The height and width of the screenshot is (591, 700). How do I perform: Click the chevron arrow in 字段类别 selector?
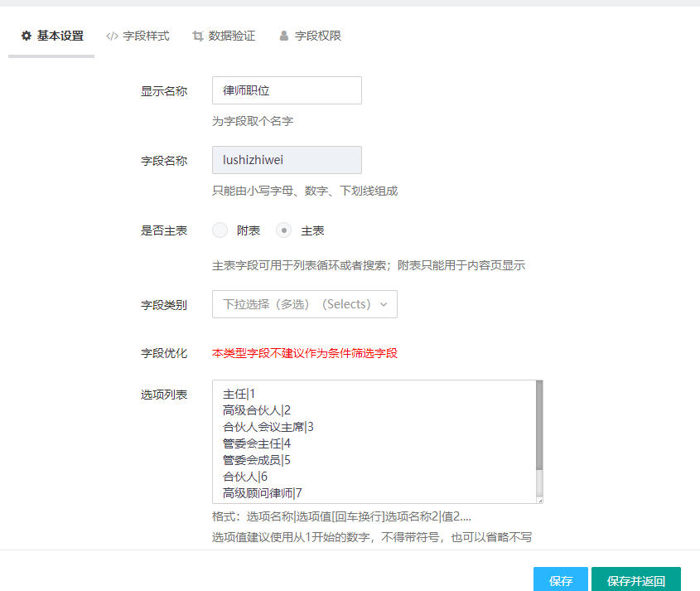click(384, 304)
